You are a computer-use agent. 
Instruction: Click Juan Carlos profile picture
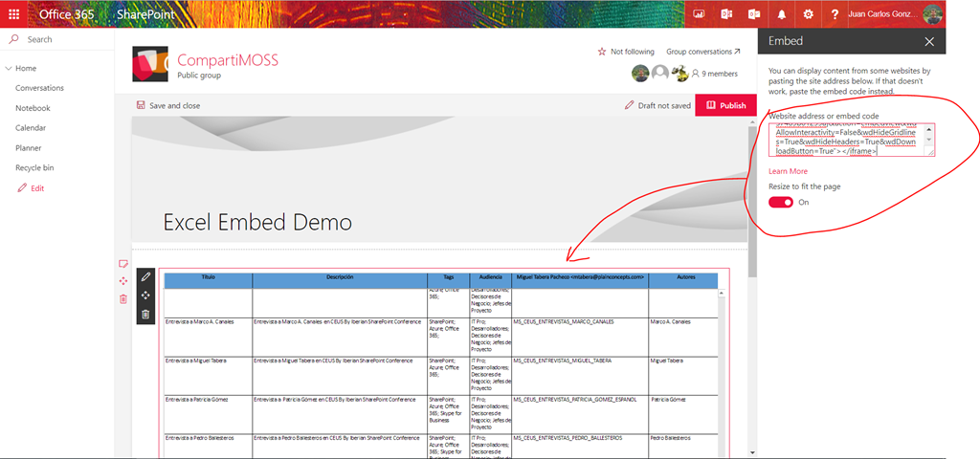[932, 14]
